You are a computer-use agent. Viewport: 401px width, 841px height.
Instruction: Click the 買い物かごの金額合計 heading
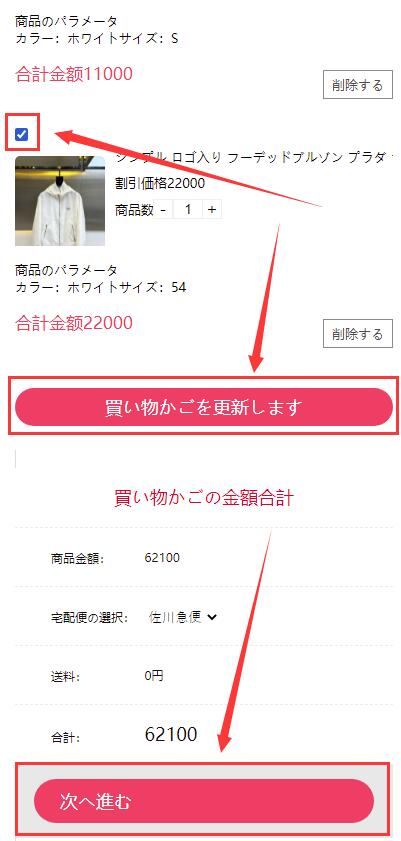click(x=204, y=498)
